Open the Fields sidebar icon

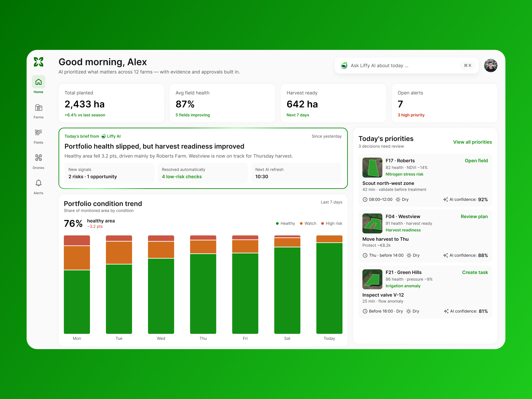click(x=38, y=133)
